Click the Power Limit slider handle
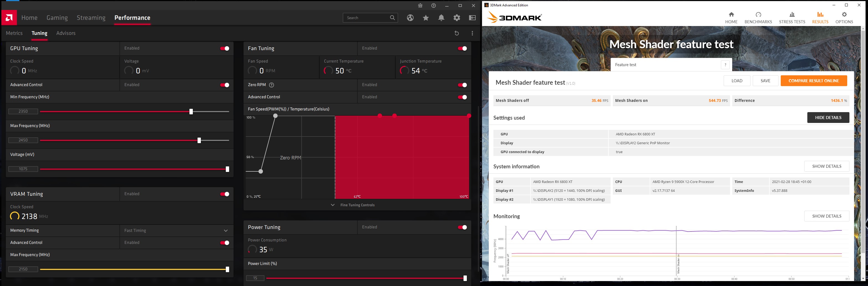This screenshot has width=868, height=286. pyautogui.click(x=465, y=278)
